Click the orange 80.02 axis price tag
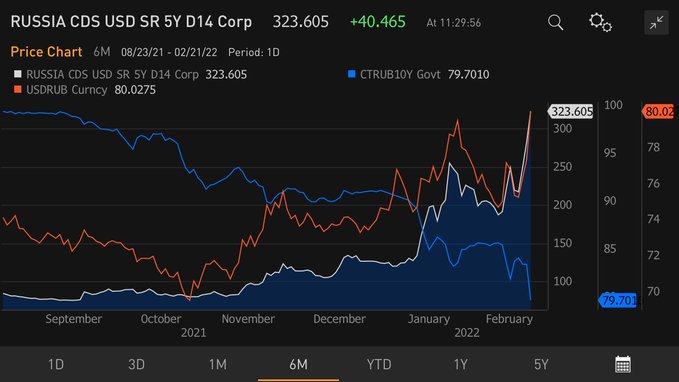The width and height of the screenshot is (679, 382). click(658, 112)
